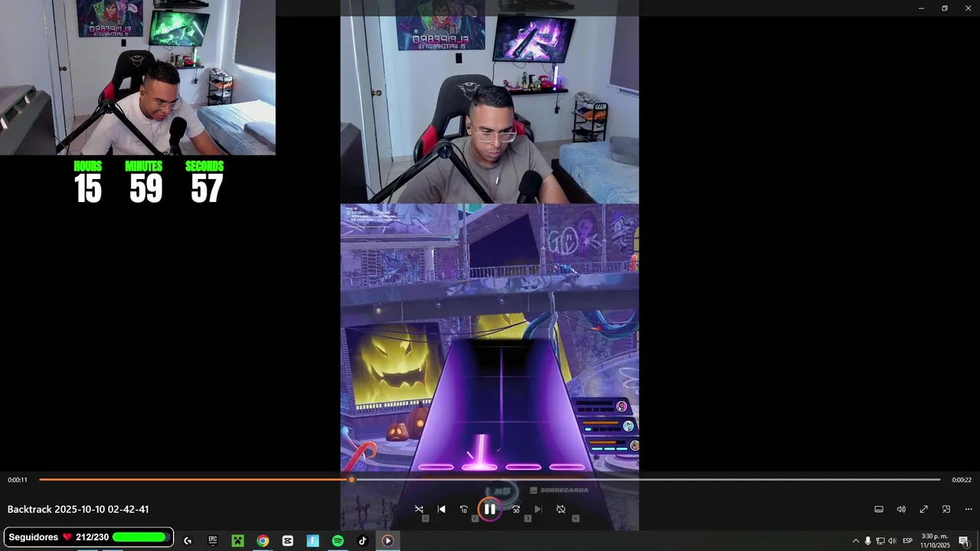Open subtitles and captions menu
Viewport: 980px width, 551px height.
pyautogui.click(x=879, y=510)
